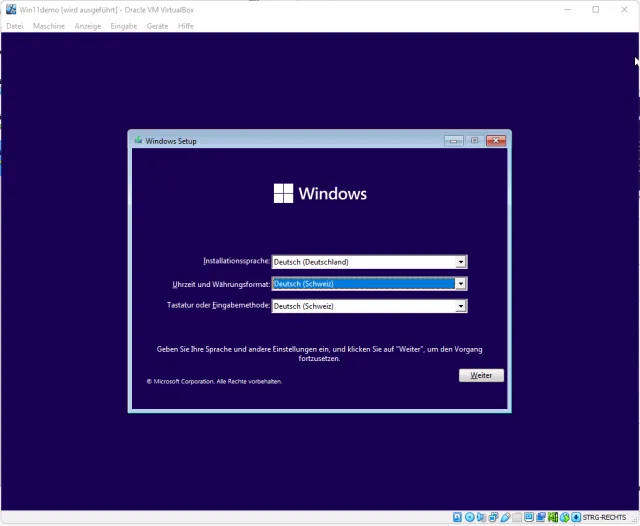
Task: Click the hard disk activity status icon
Action: click(x=458, y=517)
